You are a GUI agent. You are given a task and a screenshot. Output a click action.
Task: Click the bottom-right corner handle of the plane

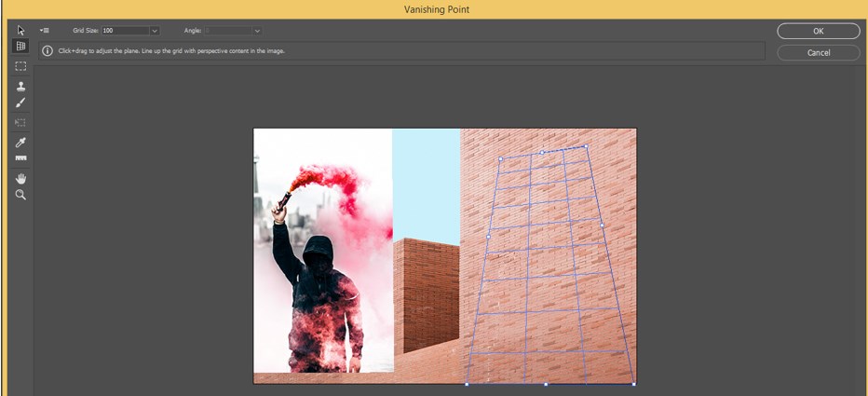click(634, 384)
